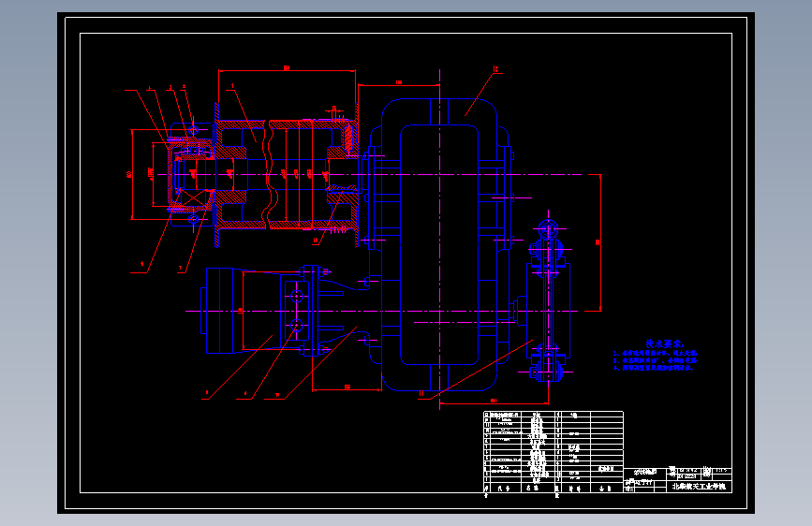Select the blue 技术要求 heading text
The height and width of the screenshot is (526, 812).
coord(664,343)
